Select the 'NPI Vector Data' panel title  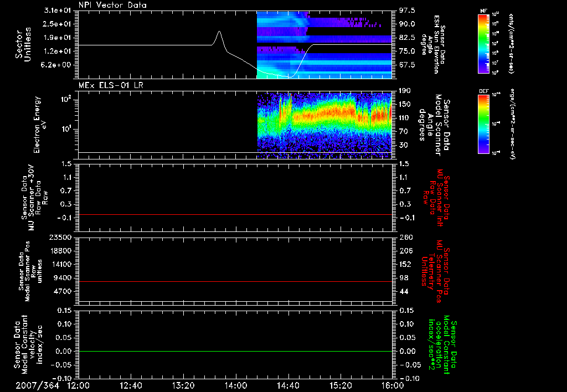112,5
